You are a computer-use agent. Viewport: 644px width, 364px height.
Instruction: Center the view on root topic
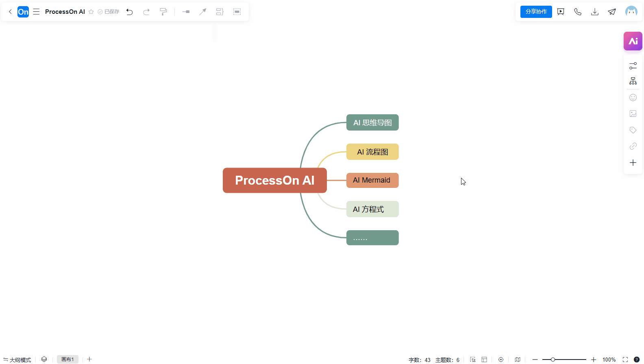click(x=501, y=360)
